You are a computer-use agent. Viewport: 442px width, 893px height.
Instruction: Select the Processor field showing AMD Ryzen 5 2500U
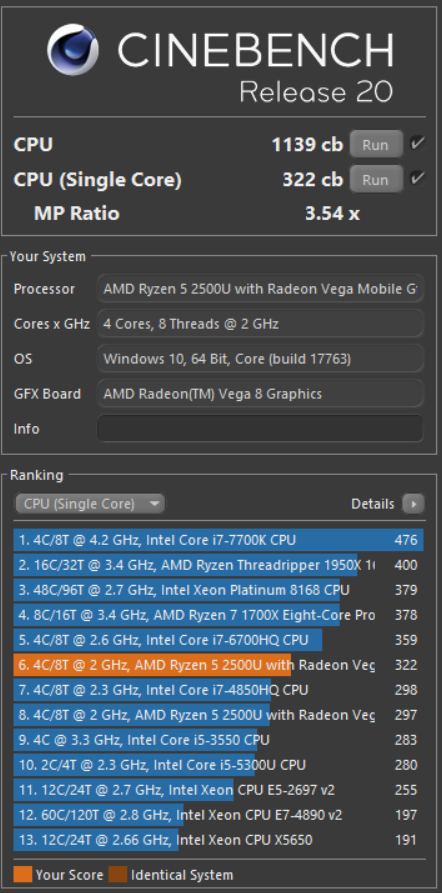coord(260,289)
